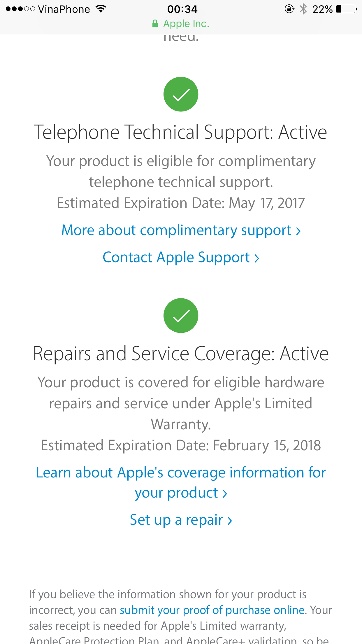Tap the chevron after More about complimentary support
The width and height of the screenshot is (362, 644).
pos(298,231)
